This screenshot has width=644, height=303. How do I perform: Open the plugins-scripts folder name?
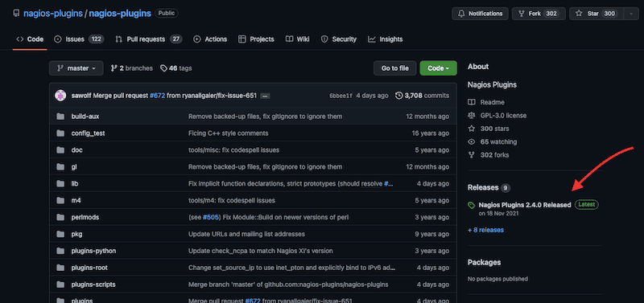coord(93,285)
